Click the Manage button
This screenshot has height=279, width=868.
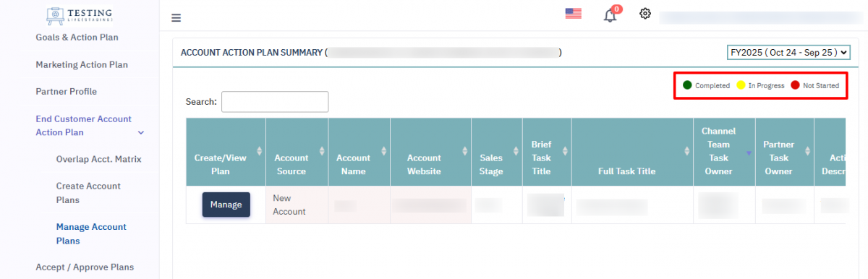(x=226, y=205)
